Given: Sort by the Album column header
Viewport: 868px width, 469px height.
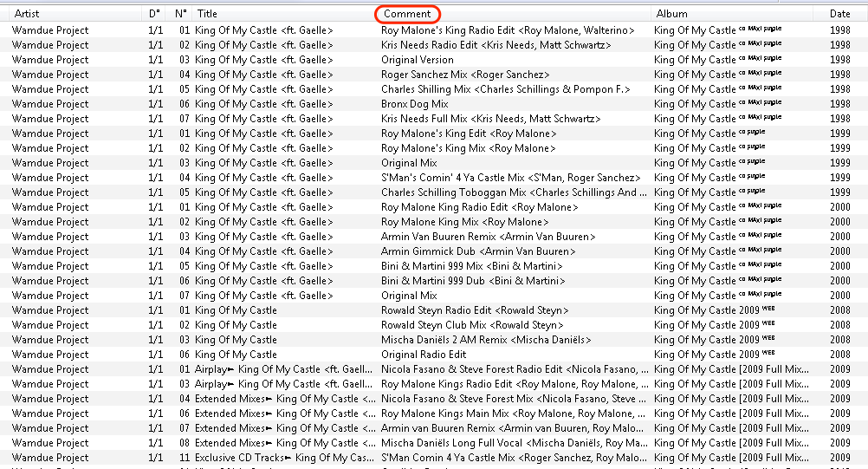Looking at the screenshot, I should (671, 14).
